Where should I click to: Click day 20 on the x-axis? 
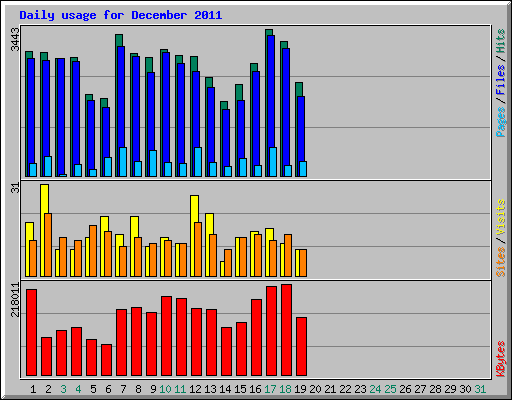[315, 389]
